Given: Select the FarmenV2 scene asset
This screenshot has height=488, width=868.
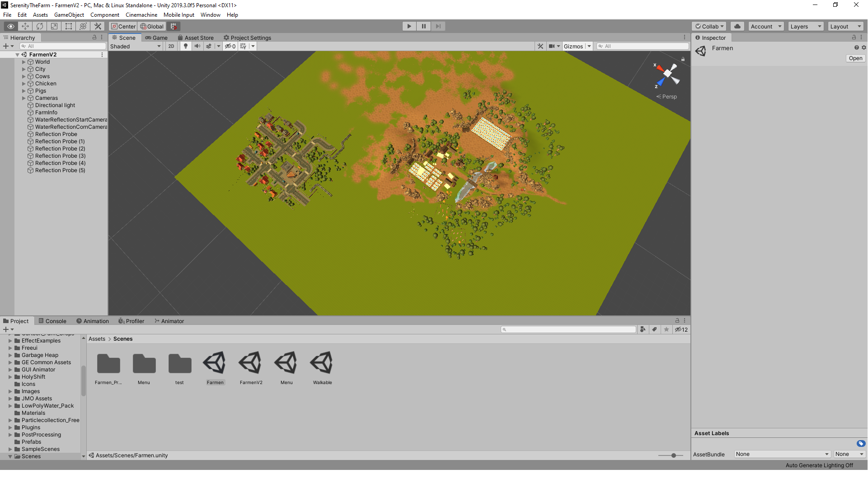Looking at the screenshot, I should click(251, 368).
